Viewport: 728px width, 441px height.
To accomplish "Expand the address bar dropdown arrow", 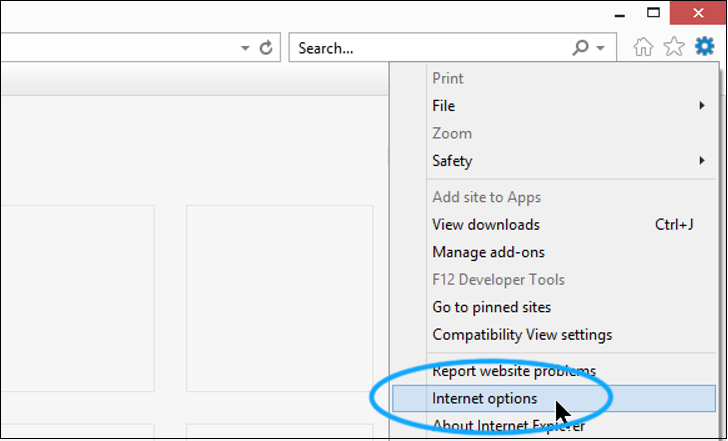I will click(x=246, y=47).
